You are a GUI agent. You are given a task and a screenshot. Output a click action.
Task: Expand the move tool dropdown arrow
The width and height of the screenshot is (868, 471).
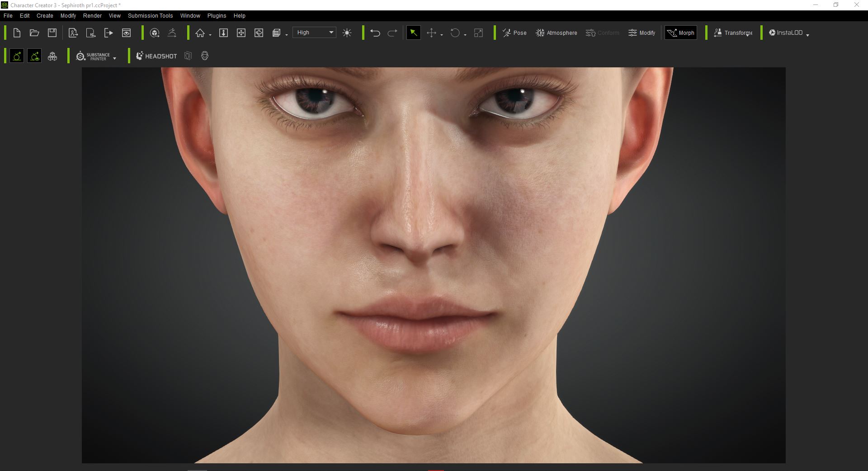pos(442,35)
